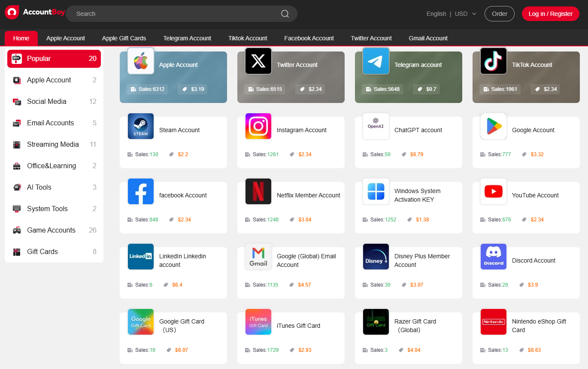This screenshot has height=369, width=588.
Task: Open the Twitter X product icon
Action: coord(258,61)
